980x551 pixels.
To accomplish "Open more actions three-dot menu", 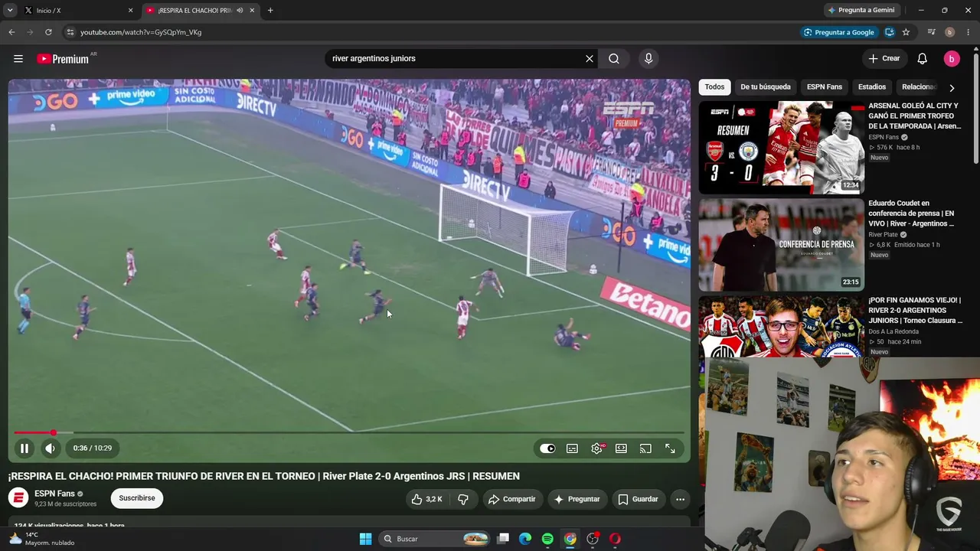I will pyautogui.click(x=680, y=499).
